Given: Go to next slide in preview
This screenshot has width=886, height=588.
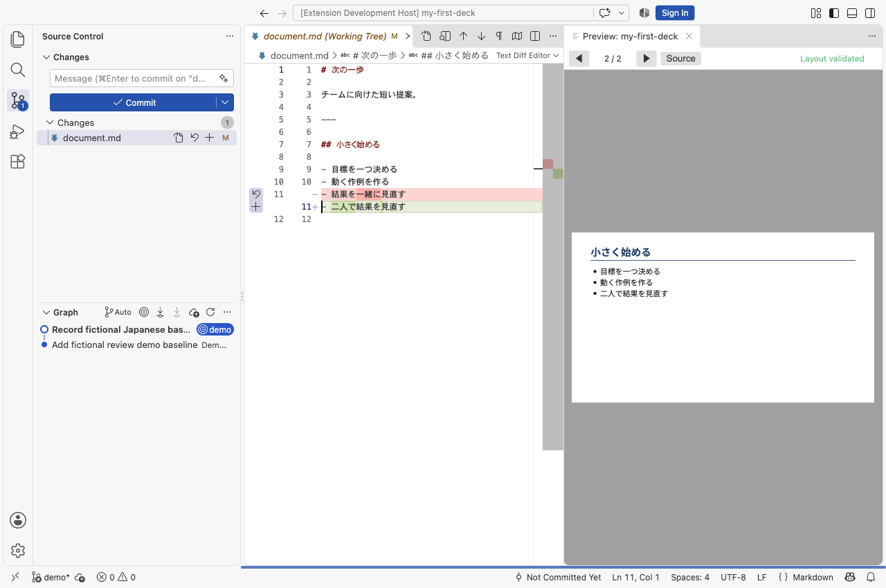Looking at the screenshot, I should (x=647, y=59).
